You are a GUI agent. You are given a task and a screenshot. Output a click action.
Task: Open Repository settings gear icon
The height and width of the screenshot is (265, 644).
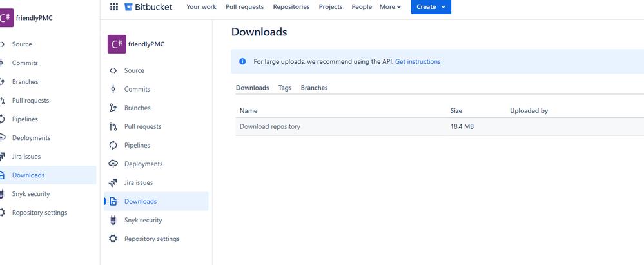point(113,239)
